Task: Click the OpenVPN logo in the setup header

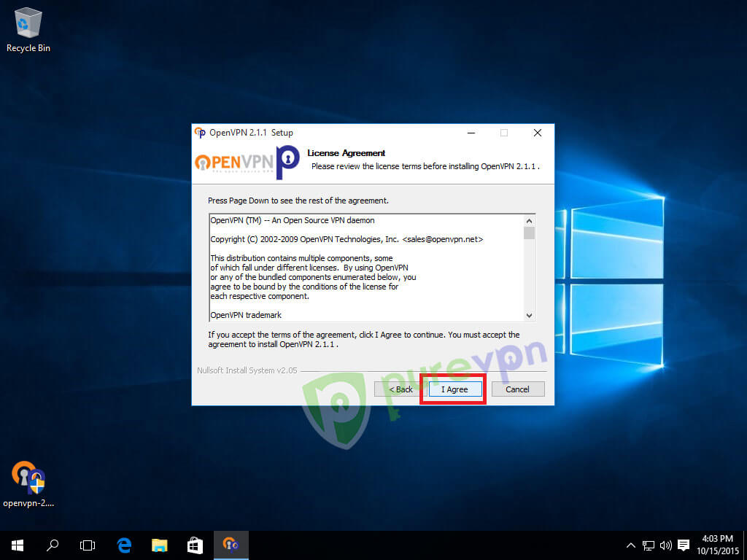Action: 247,162
